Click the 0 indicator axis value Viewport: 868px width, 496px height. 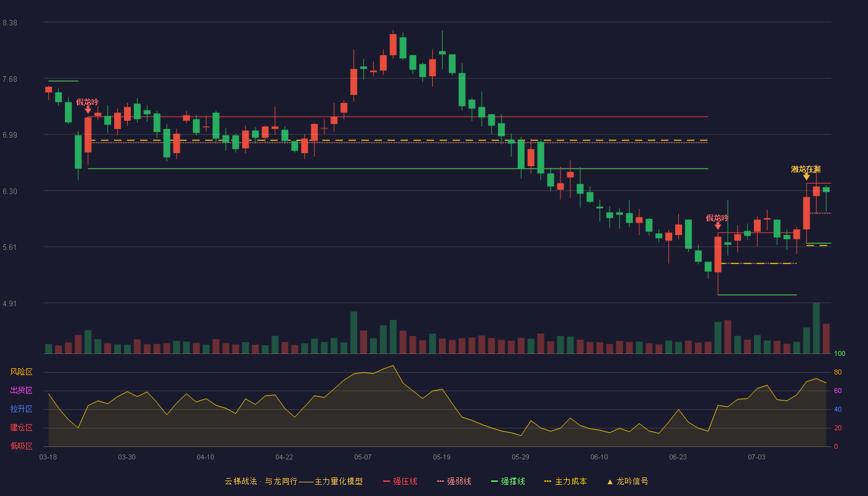coord(836,447)
